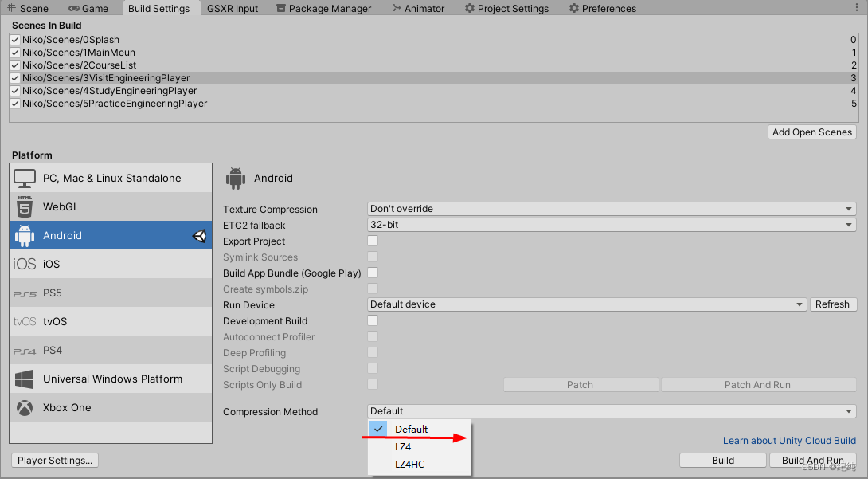868x479 pixels.
Task: Click the Add Open Scenes button
Action: click(812, 132)
